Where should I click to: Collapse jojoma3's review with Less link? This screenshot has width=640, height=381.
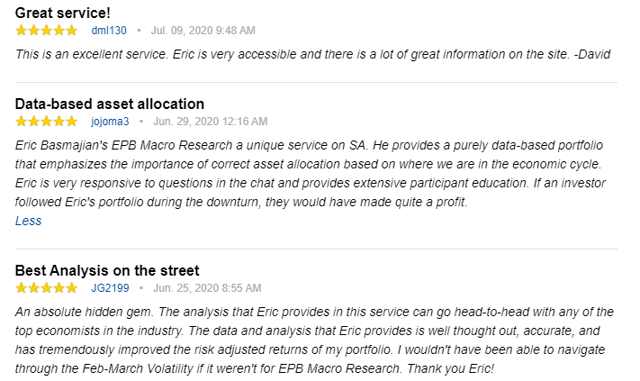[28, 221]
